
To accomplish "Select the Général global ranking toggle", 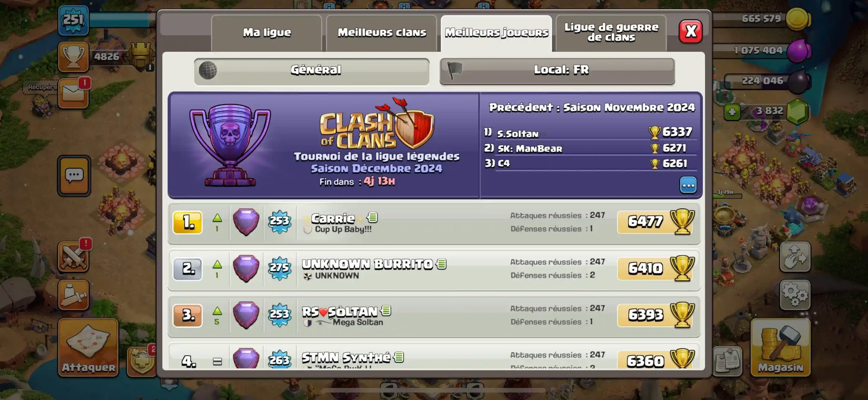I will click(x=312, y=71).
